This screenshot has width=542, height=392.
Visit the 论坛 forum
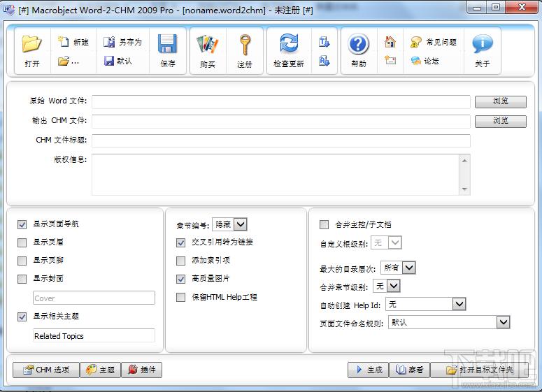tap(425, 61)
